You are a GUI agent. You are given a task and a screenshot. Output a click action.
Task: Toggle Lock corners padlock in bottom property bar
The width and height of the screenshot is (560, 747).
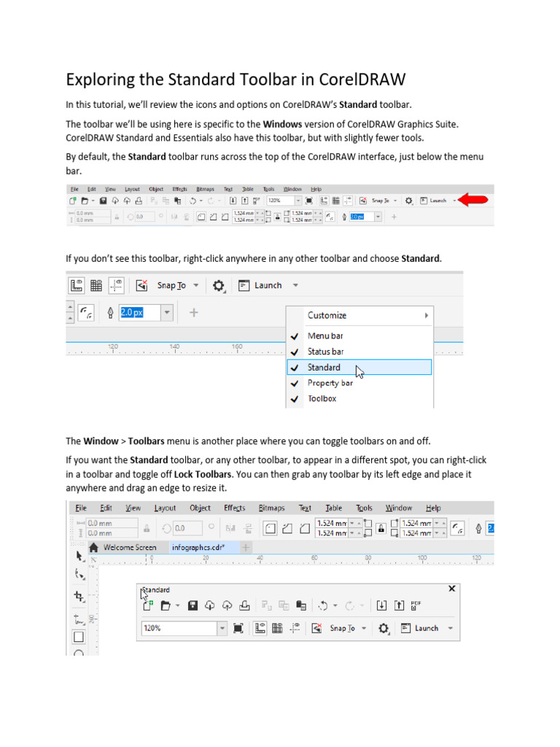(381, 528)
